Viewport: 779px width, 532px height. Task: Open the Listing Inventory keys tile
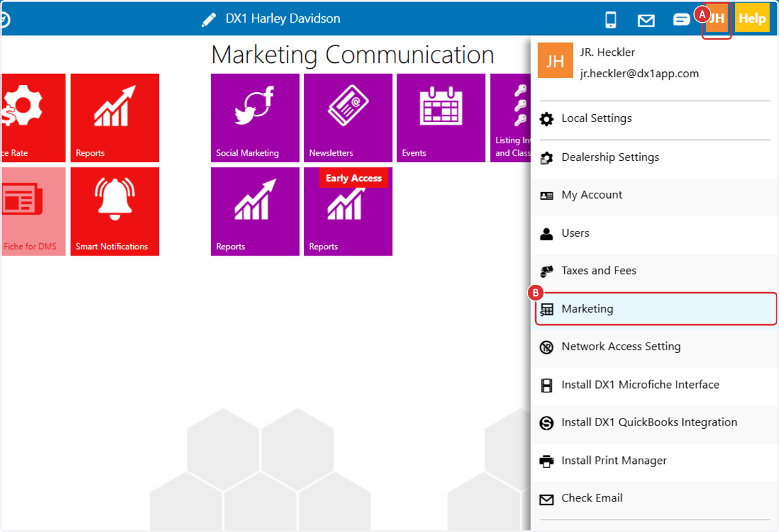[x=510, y=118]
